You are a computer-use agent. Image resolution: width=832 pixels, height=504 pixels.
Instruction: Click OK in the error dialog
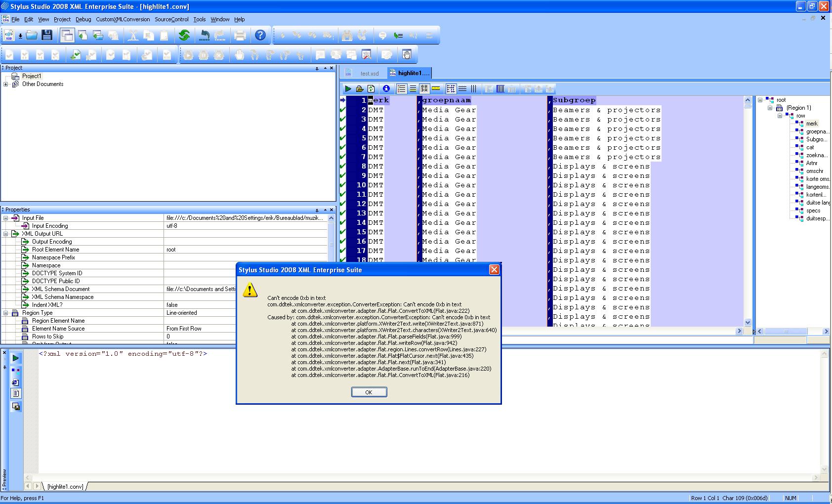click(x=369, y=392)
